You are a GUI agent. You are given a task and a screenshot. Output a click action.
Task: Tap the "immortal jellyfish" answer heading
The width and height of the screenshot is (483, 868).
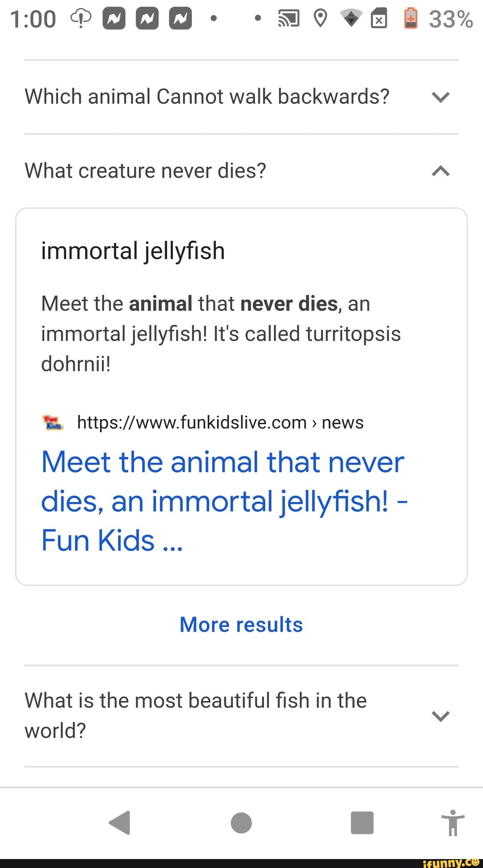[x=133, y=251]
